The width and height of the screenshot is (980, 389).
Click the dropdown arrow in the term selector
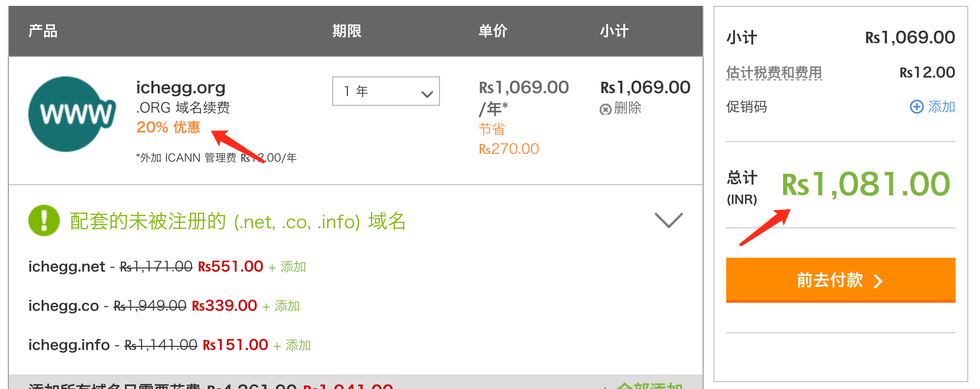point(427,94)
